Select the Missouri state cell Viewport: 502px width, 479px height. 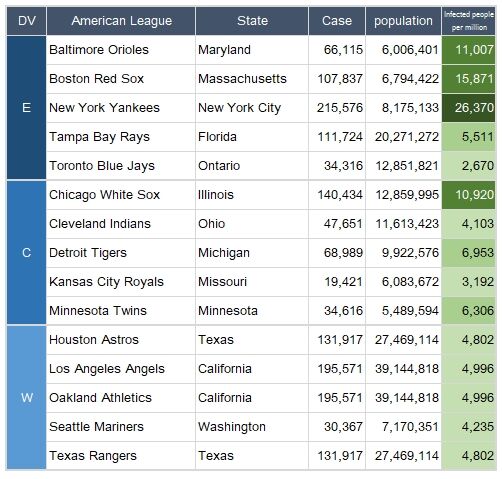252,282
